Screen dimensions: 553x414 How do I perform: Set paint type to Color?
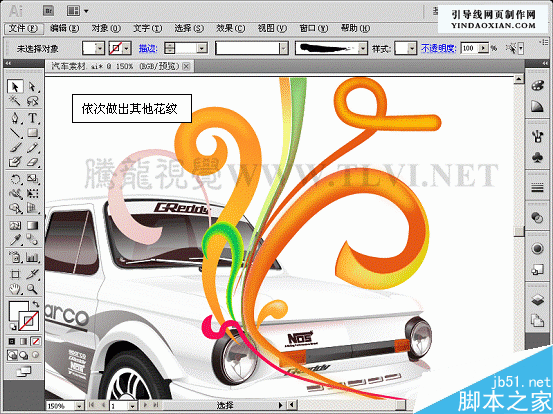click(x=12, y=341)
